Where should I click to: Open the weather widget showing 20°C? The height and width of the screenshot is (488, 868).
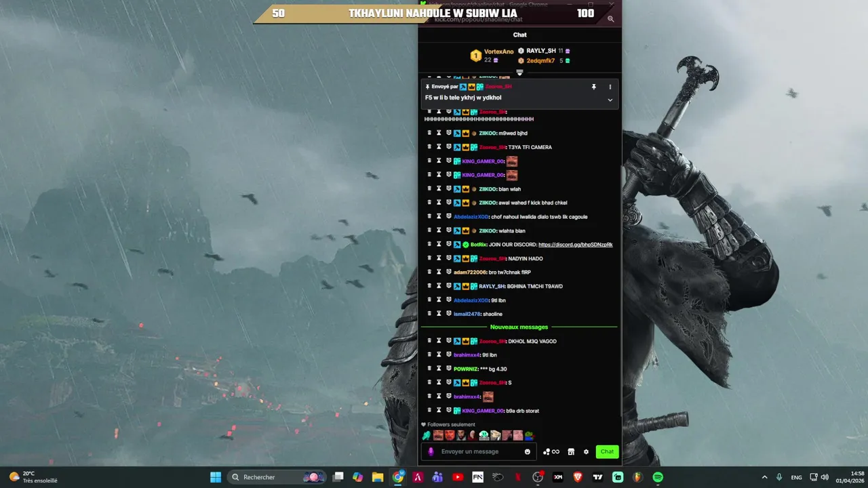pyautogui.click(x=33, y=477)
